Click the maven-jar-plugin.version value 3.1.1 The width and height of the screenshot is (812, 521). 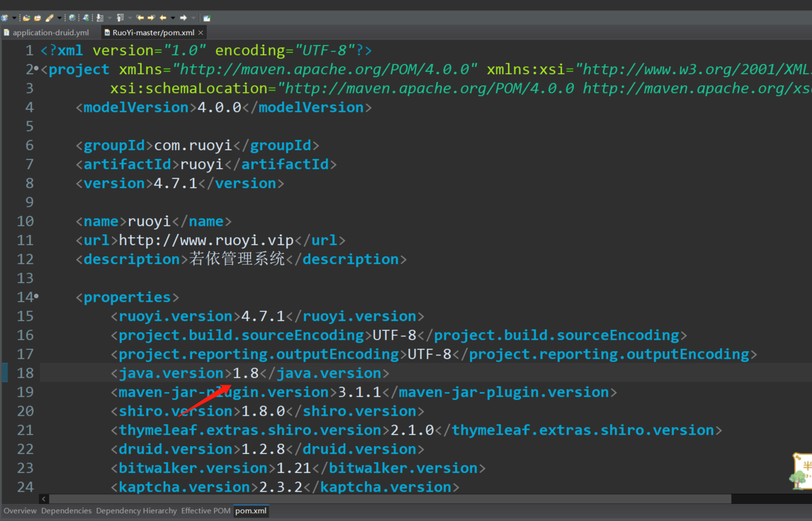coord(359,392)
